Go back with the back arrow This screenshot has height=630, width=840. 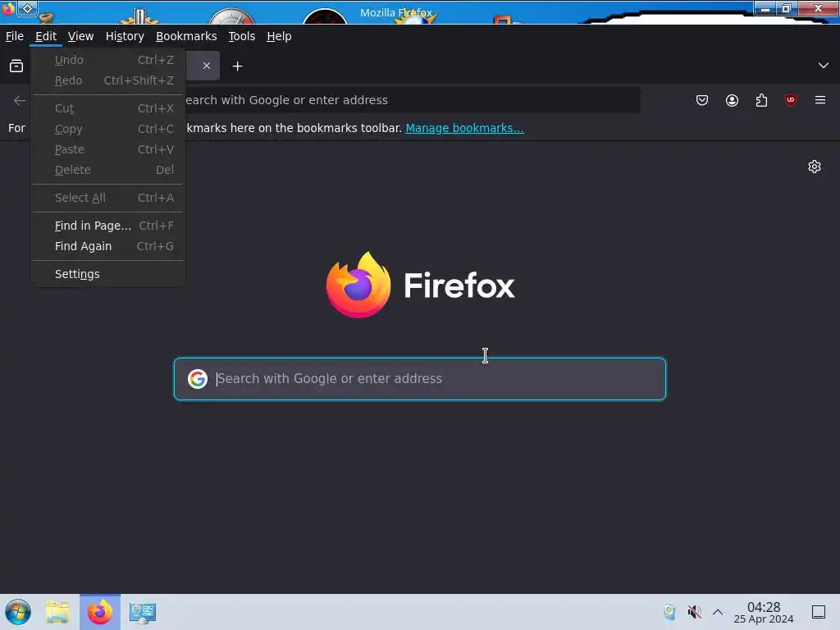pyautogui.click(x=20, y=100)
